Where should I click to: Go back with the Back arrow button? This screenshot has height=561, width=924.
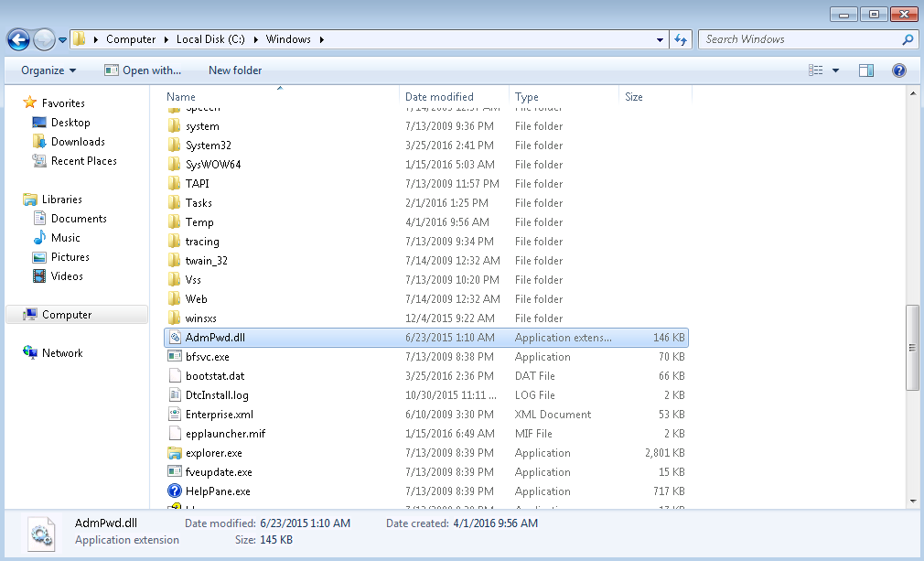(x=18, y=39)
